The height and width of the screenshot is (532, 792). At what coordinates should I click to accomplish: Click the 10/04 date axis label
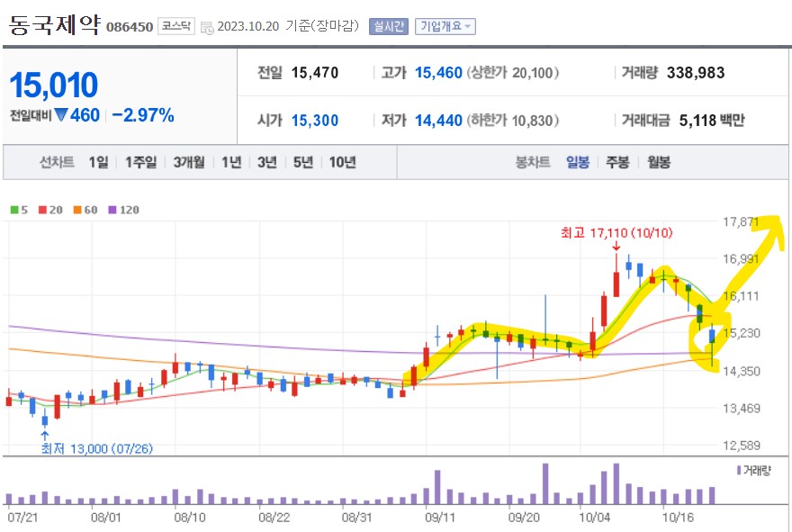point(595,518)
